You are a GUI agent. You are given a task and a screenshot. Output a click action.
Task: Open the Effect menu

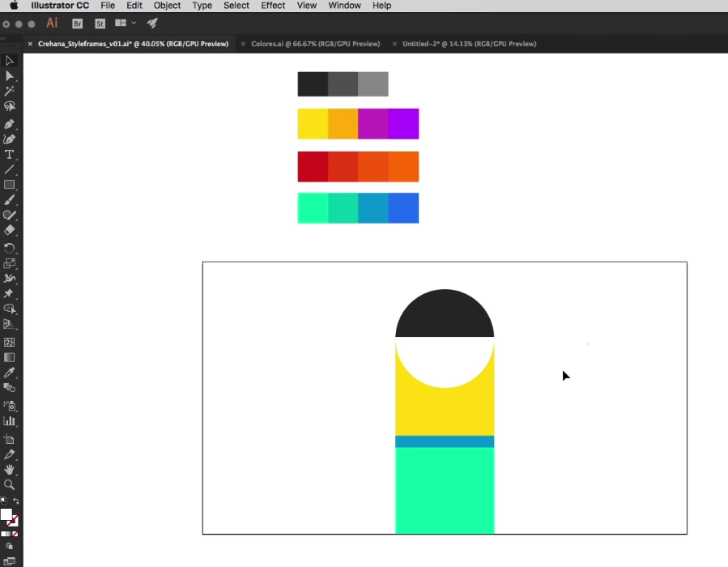273,6
